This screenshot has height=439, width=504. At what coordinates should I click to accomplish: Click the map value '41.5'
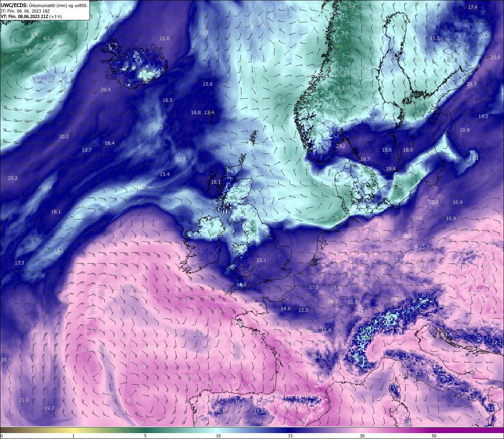[x=220, y=310]
